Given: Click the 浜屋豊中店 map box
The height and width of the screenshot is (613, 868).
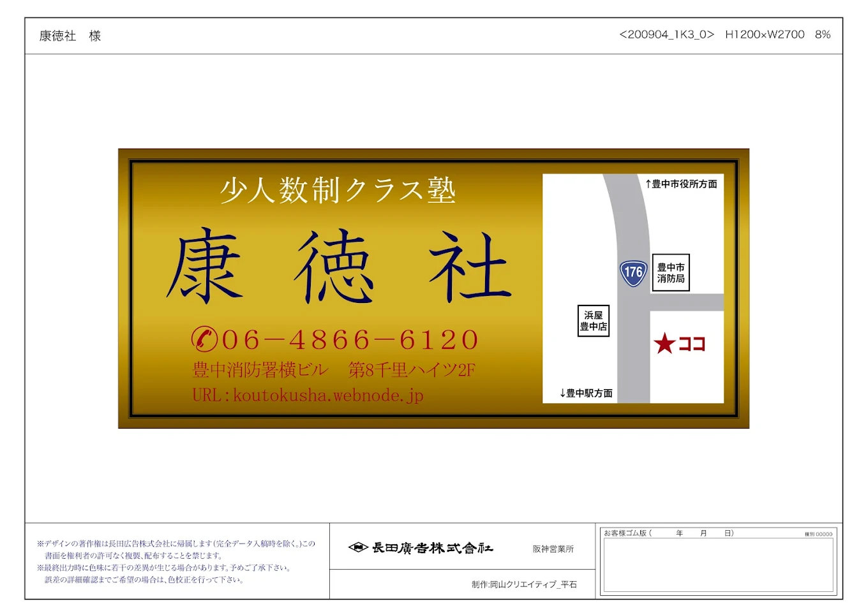Looking at the screenshot, I should click(x=593, y=321).
